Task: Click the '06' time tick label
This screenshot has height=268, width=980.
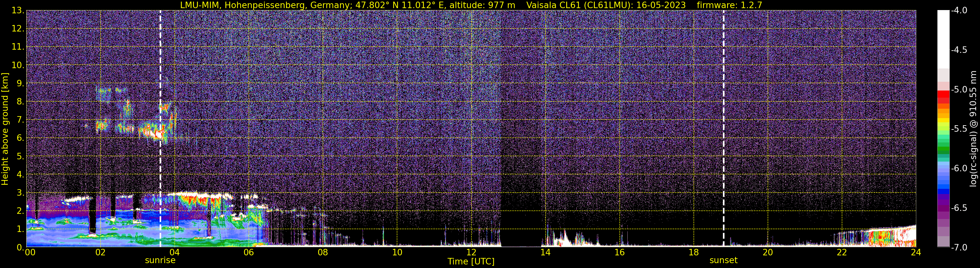Action: 248,252
